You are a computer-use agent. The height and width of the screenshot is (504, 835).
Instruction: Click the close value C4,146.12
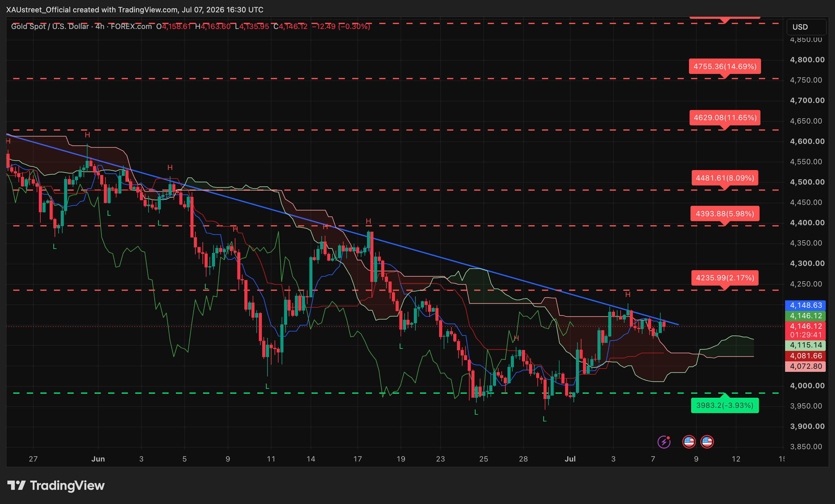[291, 26]
